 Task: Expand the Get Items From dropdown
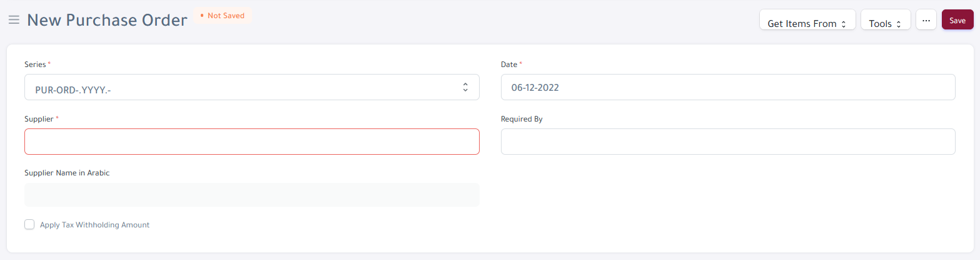pyautogui.click(x=807, y=19)
